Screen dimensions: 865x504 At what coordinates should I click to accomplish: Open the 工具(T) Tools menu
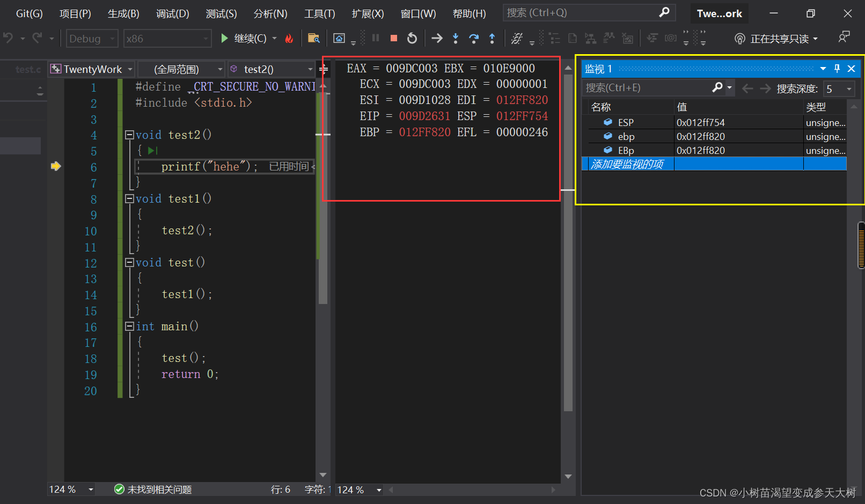click(x=319, y=13)
